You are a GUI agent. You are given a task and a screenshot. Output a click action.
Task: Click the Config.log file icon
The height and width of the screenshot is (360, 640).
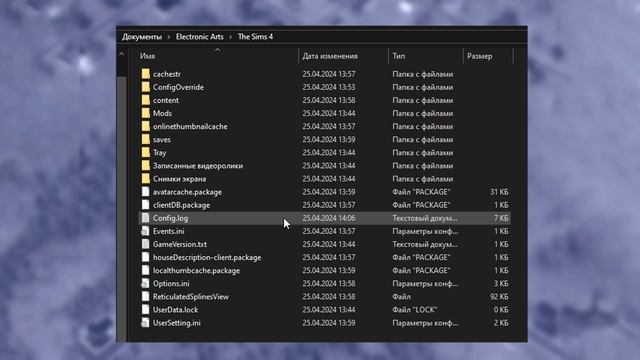tap(145, 218)
